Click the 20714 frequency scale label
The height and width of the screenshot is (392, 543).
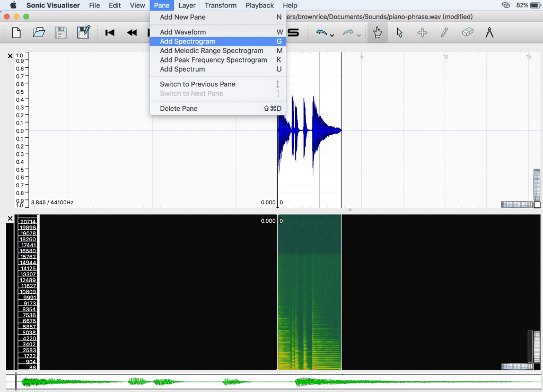28,222
